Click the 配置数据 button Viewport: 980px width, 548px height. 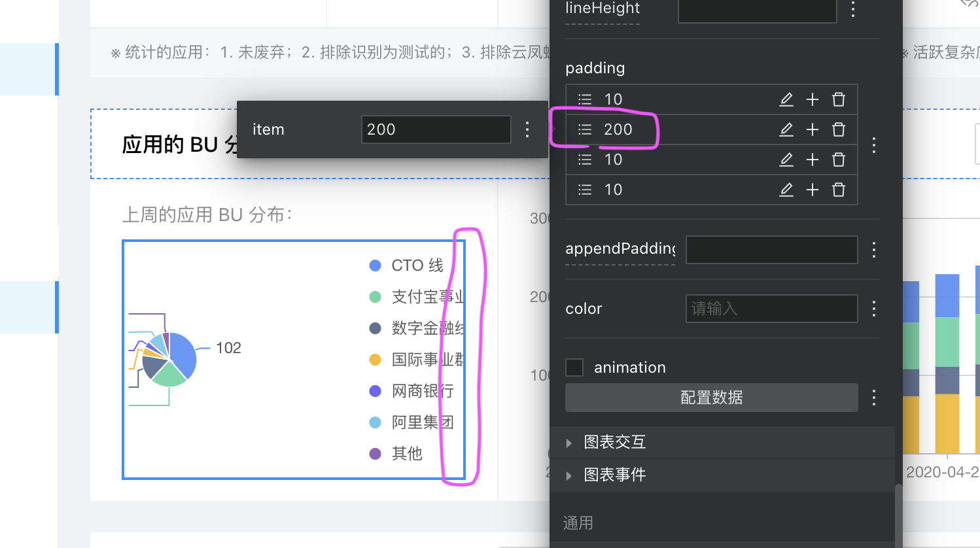[x=711, y=397]
